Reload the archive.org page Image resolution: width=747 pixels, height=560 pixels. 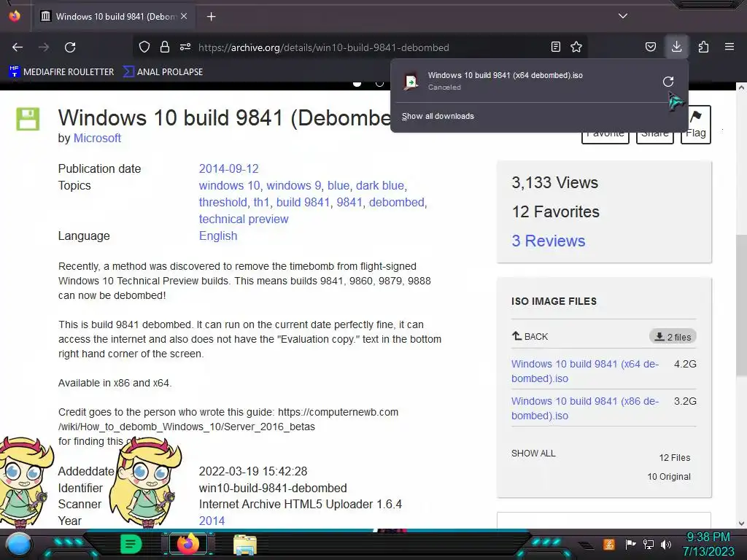[70, 47]
